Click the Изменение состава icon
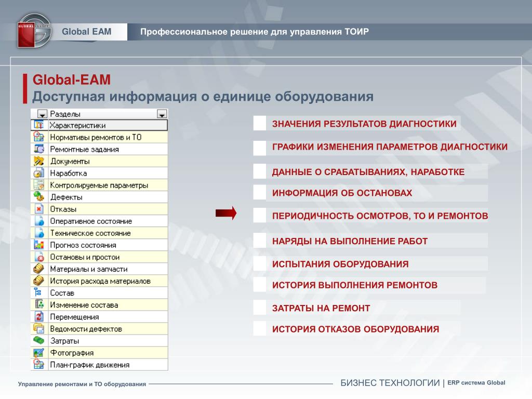The height and width of the screenshot is (399, 532). (x=39, y=304)
